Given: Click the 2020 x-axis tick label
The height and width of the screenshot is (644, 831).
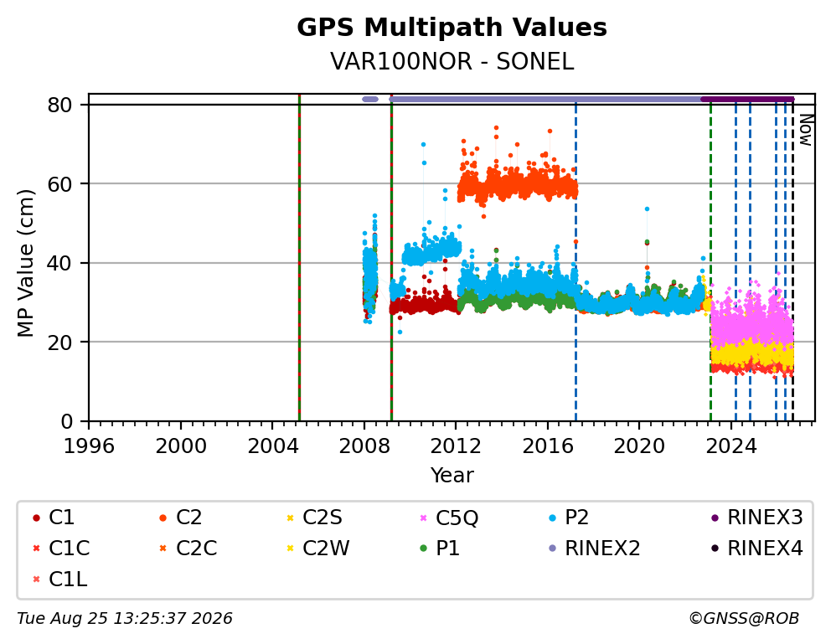Looking at the screenshot, I should pos(639,446).
